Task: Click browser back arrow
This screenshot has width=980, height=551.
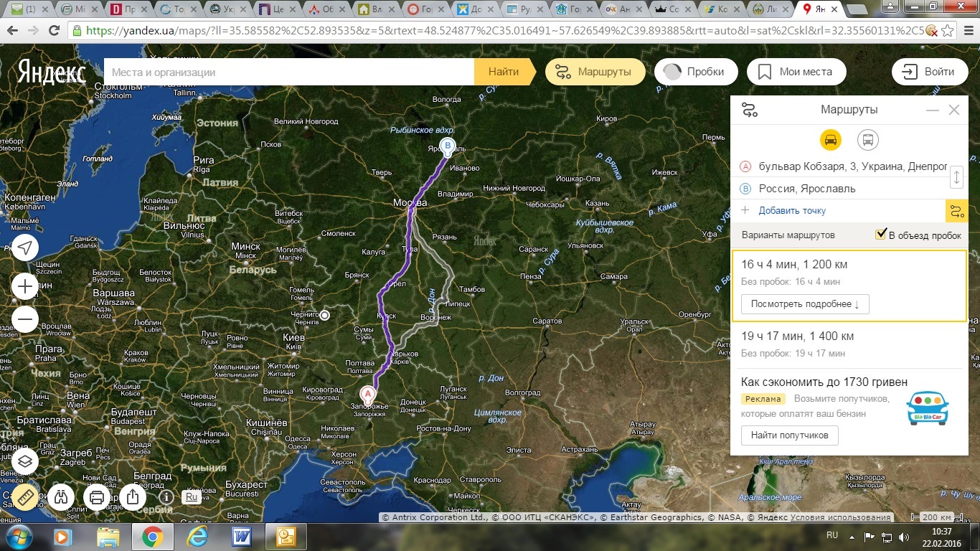Action: click(x=12, y=31)
